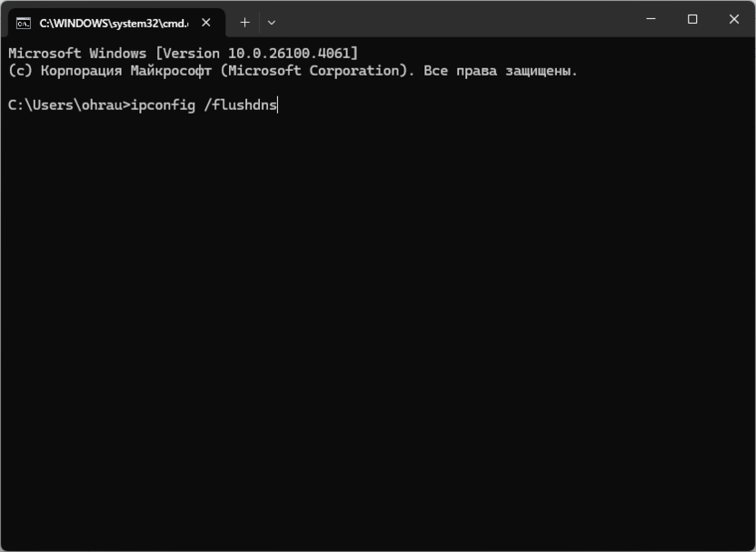Image resolution: width=756 pixels, height=552 pixels.
Task: Click the empty title bar area
Action: click(x=454, y=20)
